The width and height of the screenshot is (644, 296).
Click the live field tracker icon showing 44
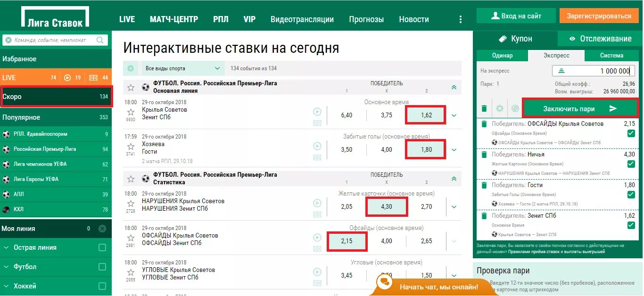(x=93, y=78)
